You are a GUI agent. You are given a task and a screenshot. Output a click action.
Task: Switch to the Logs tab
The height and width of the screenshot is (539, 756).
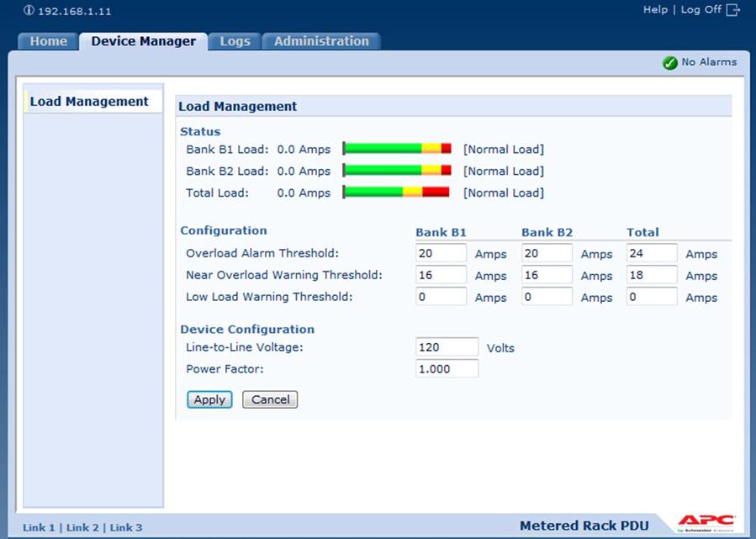[235, 41]
